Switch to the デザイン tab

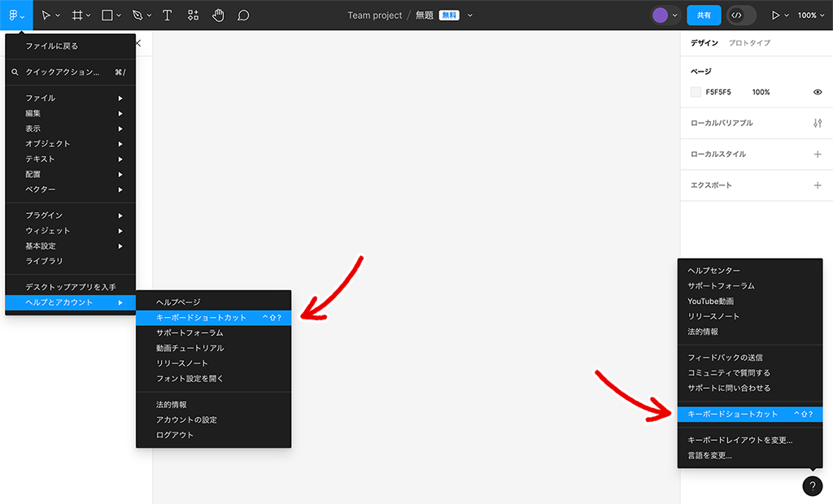704,43
